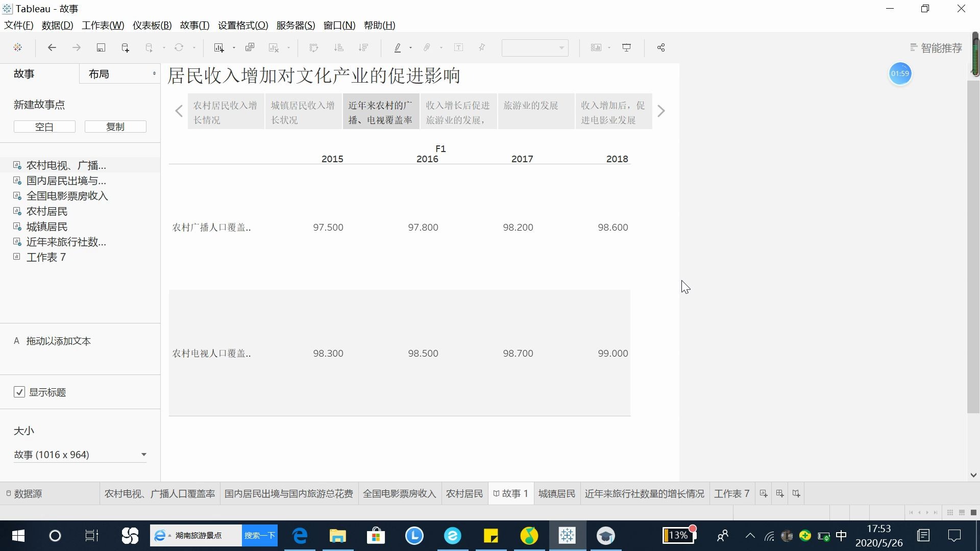
Task: Go to next story point with right arrow
Action: [x=661, y=111]
